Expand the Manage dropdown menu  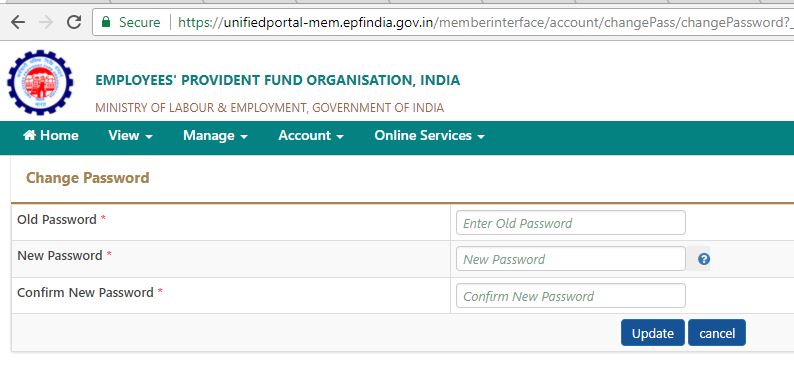pyautogui.click(x=215, y=136)
